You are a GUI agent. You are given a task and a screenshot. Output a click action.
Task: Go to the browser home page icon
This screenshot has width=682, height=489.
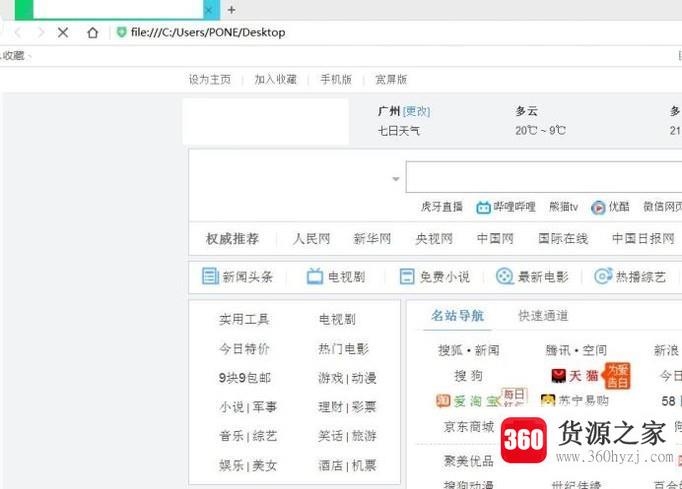point(93,33)
